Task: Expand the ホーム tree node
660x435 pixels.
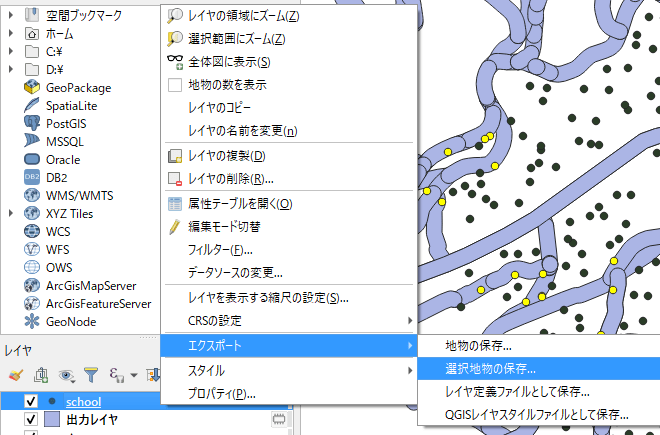Action: (11, 33)
